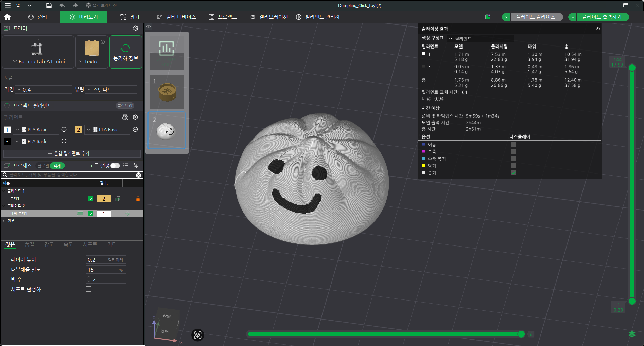Open the 색상 구성표 필라멘트 dropdown
Screen dimensions: 644x346
tap(480, 39)
